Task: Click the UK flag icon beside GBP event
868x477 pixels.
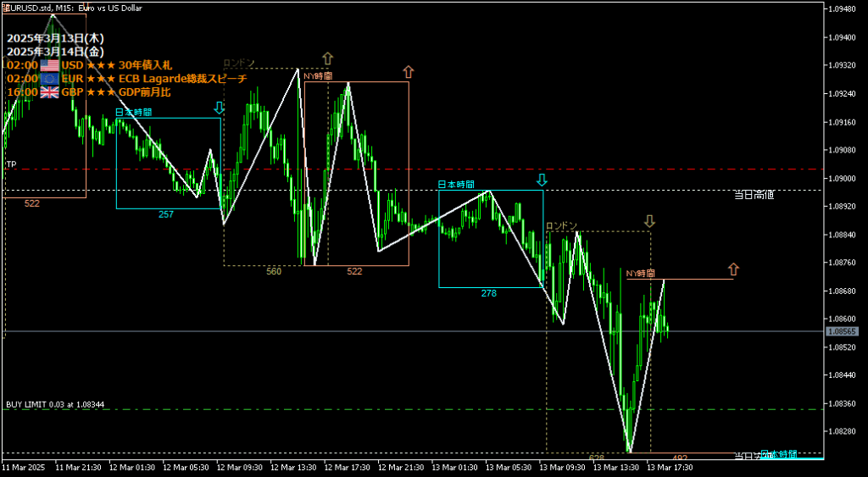Action: (49, 92)
